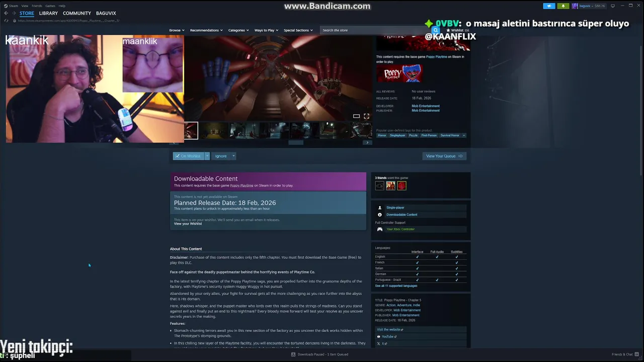The height and width of the screenshot is (362, 644).
Task: Click the store search magnifier button
Action: pyautogui.click(x=436, y=30)
